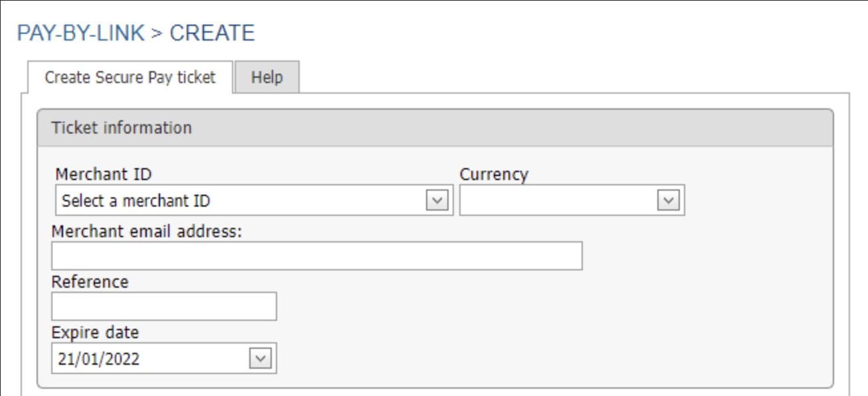
Task: Click the CREATE breadcrumb text
Action: point(212,33)
